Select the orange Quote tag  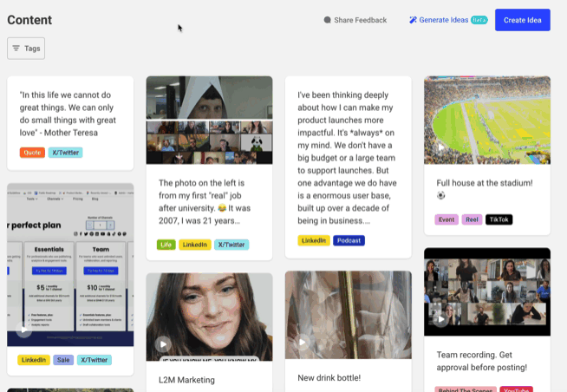click(x=32, y=153)
